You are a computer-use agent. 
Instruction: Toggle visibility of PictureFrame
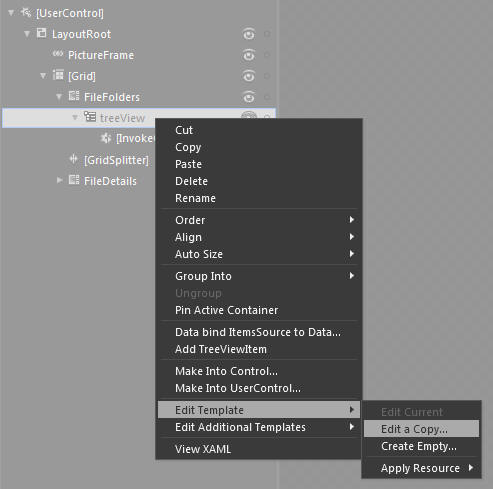tap(249, 55)
